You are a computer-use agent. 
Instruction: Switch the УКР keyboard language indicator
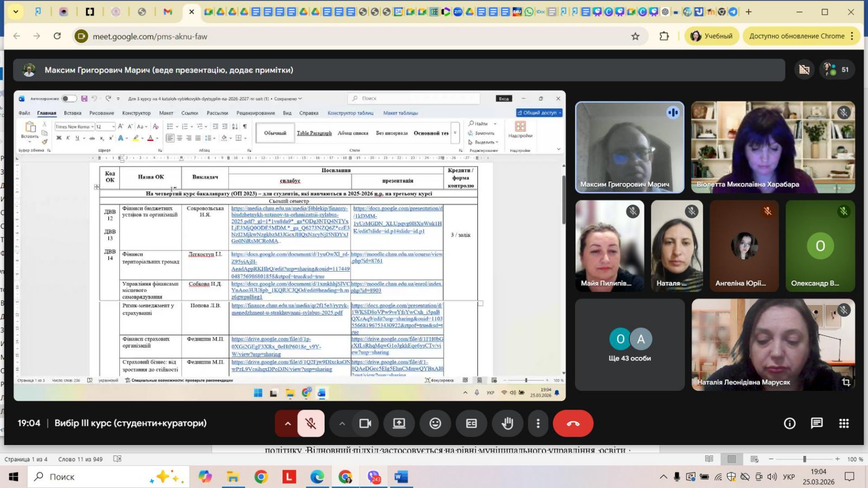click(x=789, y=477)
